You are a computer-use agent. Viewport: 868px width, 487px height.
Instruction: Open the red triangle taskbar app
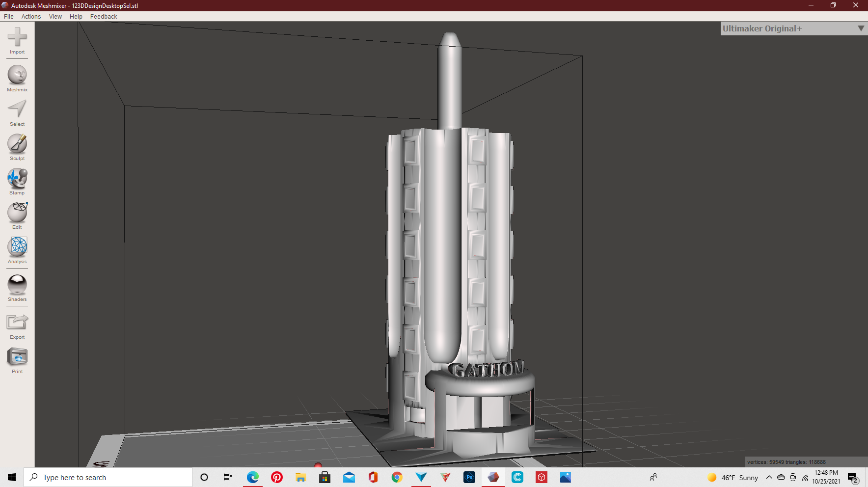(445, 477)
